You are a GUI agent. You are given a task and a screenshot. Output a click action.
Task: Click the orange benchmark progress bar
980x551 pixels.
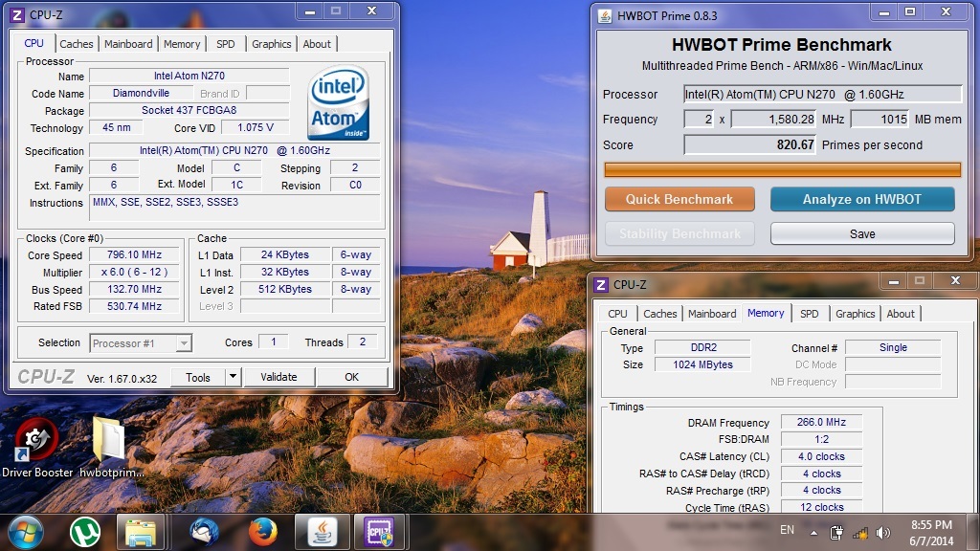tap(782, 170)
